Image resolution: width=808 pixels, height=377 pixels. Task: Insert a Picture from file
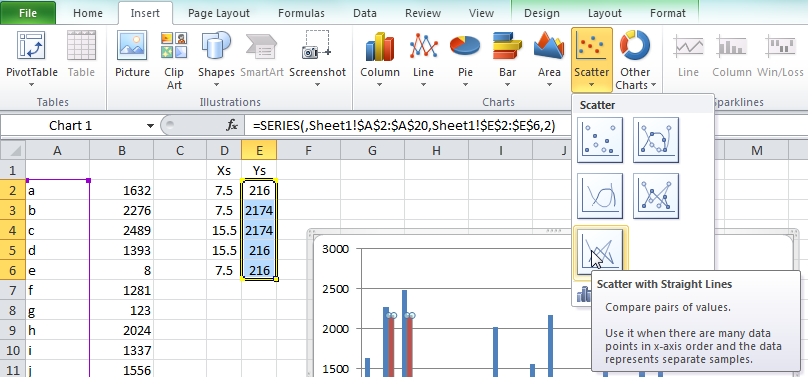132,54
